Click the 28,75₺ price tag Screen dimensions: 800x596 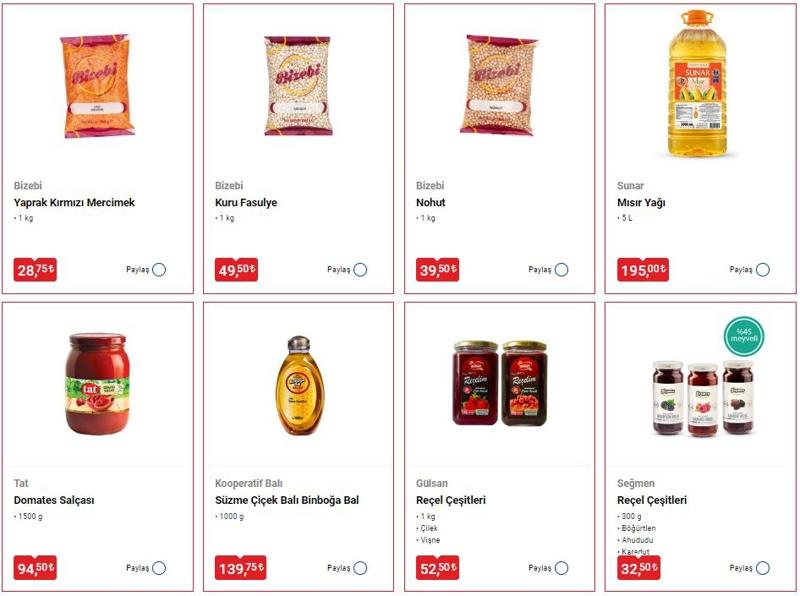(35, 269)
